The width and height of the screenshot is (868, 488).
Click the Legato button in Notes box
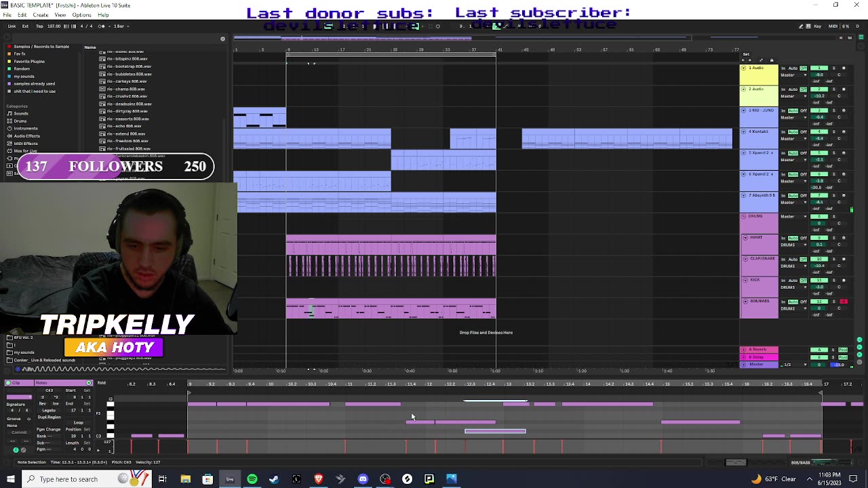(49, 411)
